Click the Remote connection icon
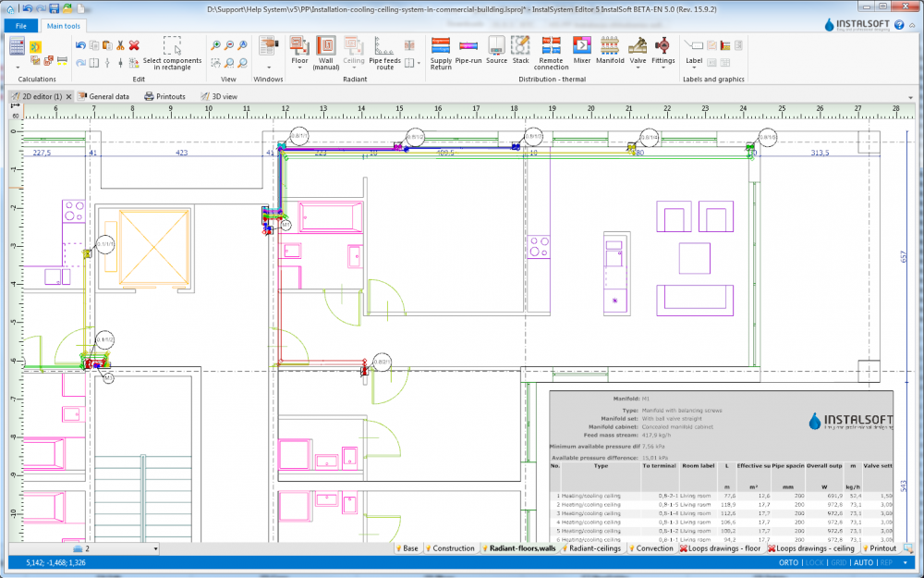Viewport: 924px width, 578px height. [x=551, y=51]
